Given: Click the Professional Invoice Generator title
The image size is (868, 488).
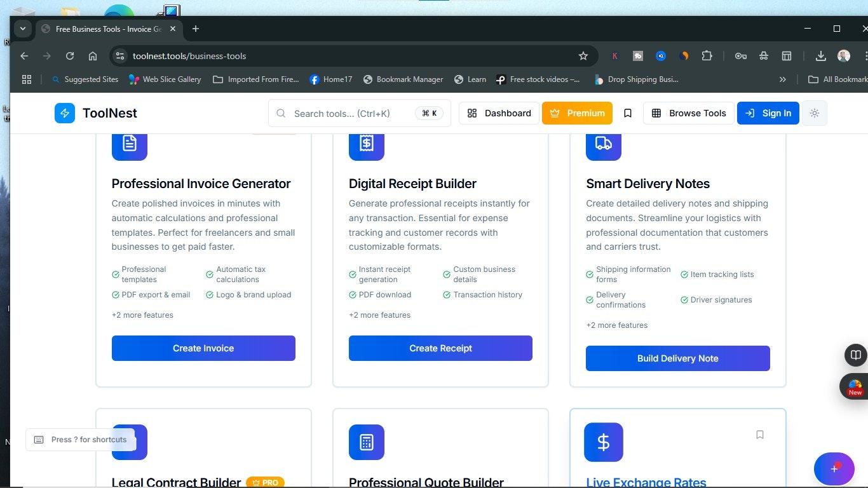Looking at the screenshot, I should coord(201,184).
